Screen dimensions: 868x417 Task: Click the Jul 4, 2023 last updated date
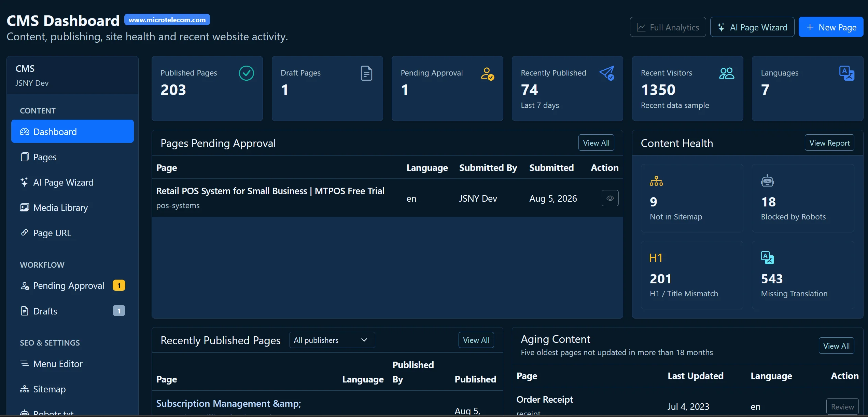[688, 406]
